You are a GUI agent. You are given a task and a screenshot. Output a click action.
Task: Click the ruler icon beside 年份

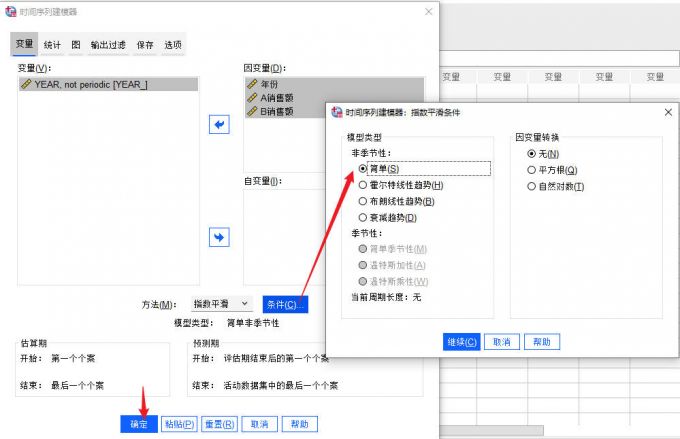pyautogui.click(x=252, y=84)
